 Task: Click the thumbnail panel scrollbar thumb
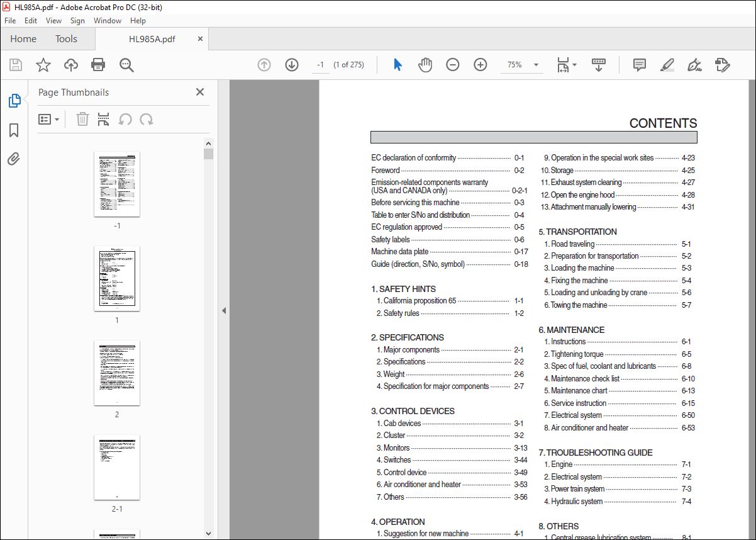[x=209, y=154]
